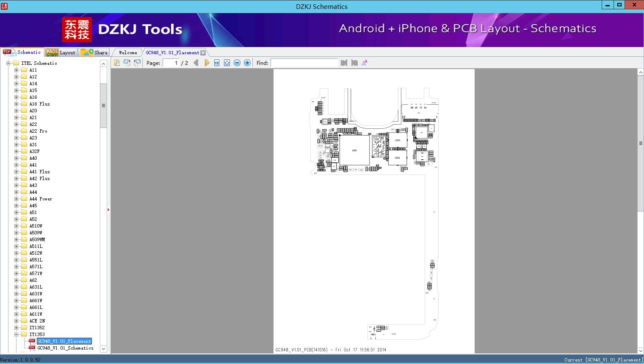Toggle match case search icon
The width and height of the screenshot is (644, 364).
(365, 63)
